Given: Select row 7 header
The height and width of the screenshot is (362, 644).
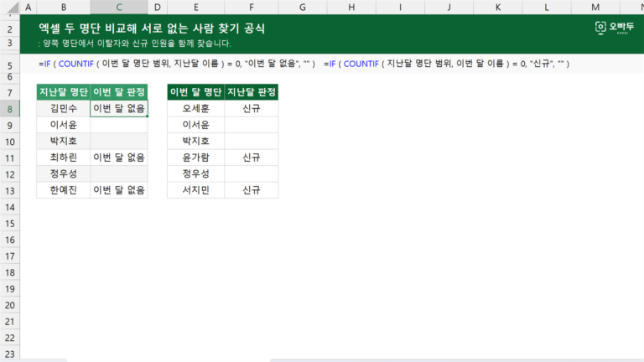Looking at the screenshot, I should (x=10, y=93).
